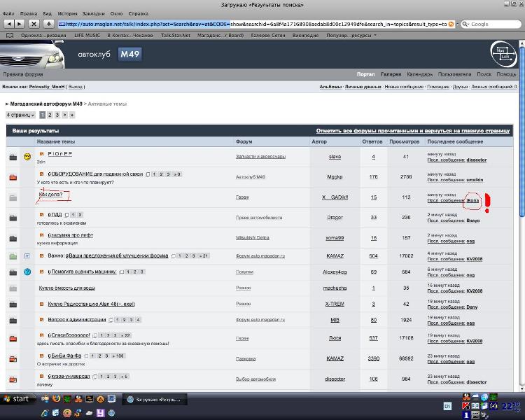Click the bookmarks book icon in bookmarks bar
The height and width of the screenshot is (420, 525).
[9, 34]
